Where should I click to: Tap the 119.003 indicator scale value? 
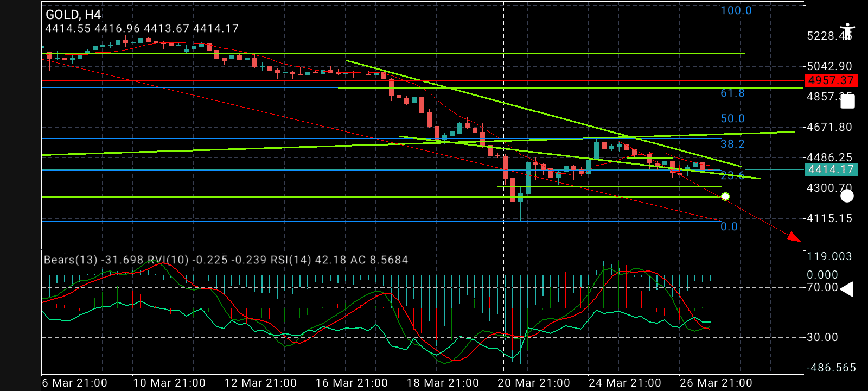click(829, 256)
